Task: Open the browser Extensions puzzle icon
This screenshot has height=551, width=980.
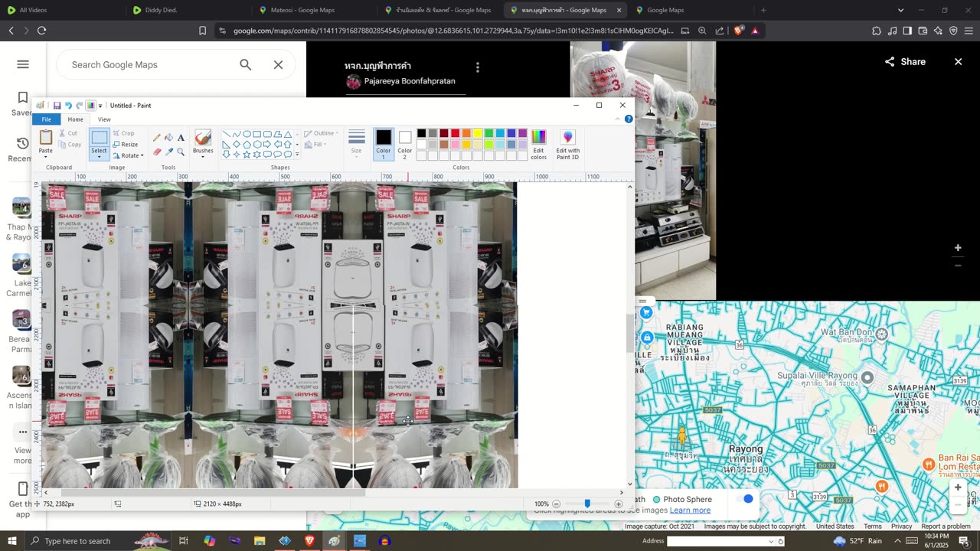Action: pyautogui.click(x=877, y=31)
